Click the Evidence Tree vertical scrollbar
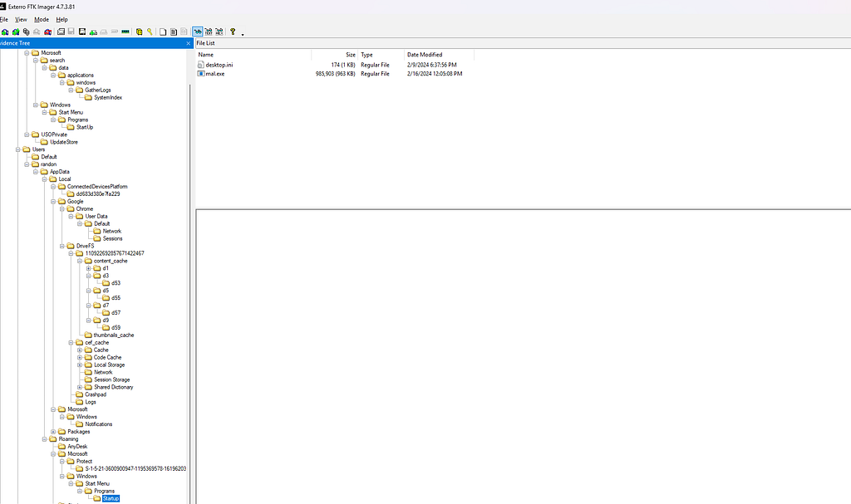Screen dimensions: 851x504 point(190,293)
